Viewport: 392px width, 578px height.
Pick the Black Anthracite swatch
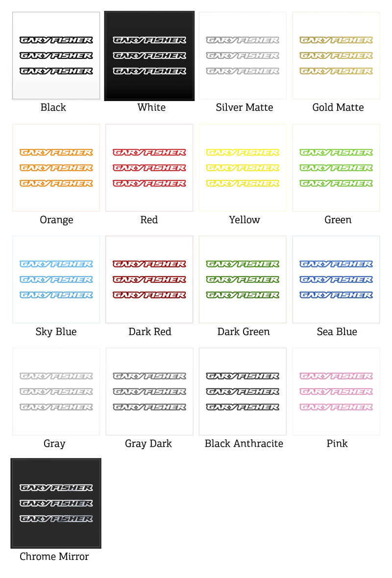coord(243,391)
